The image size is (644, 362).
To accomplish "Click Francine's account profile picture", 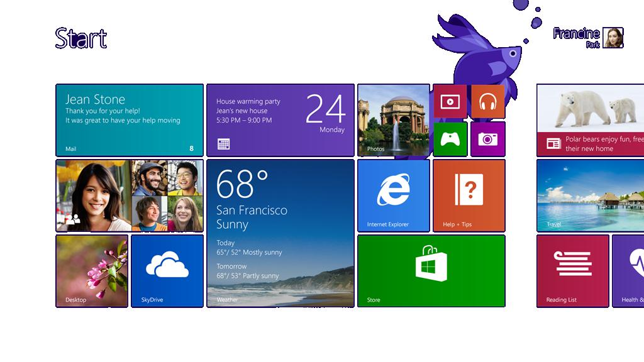I will (613, 38).
